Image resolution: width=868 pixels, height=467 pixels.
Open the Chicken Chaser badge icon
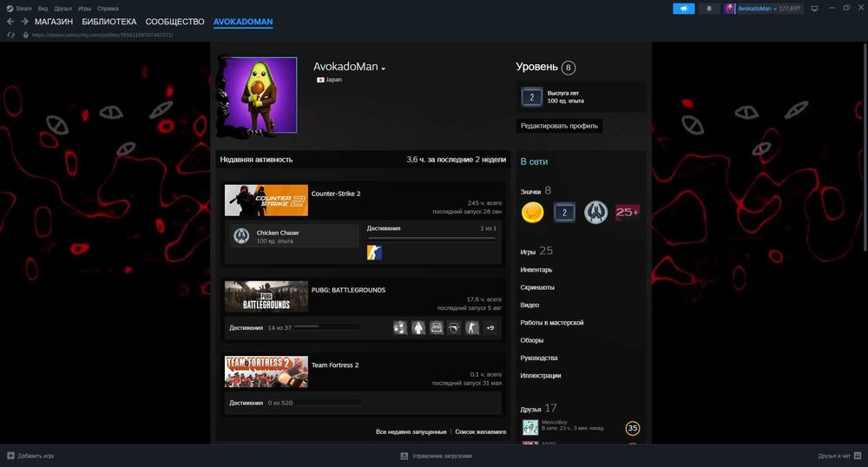[241, 236]
